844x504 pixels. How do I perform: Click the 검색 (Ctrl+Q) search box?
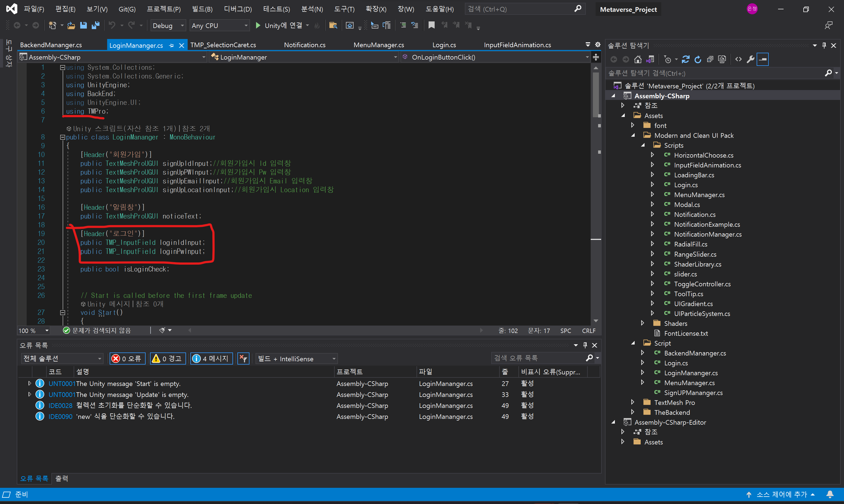524,9
